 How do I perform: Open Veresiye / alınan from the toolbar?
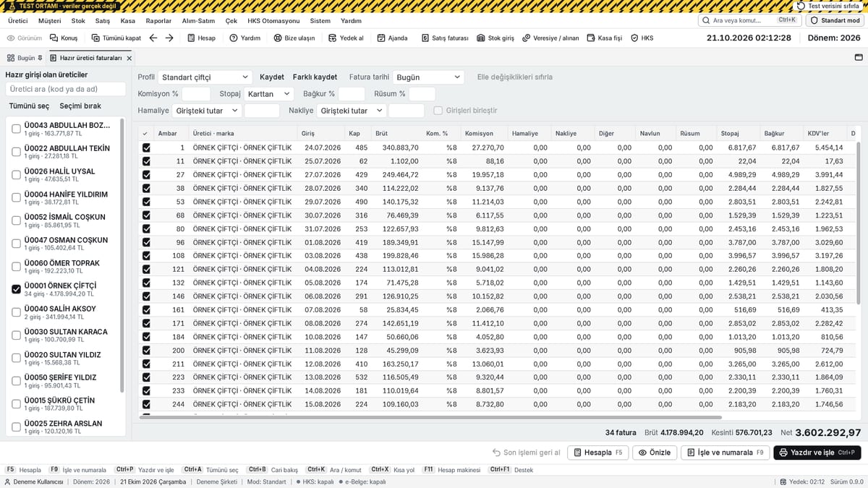pos(550,38)
